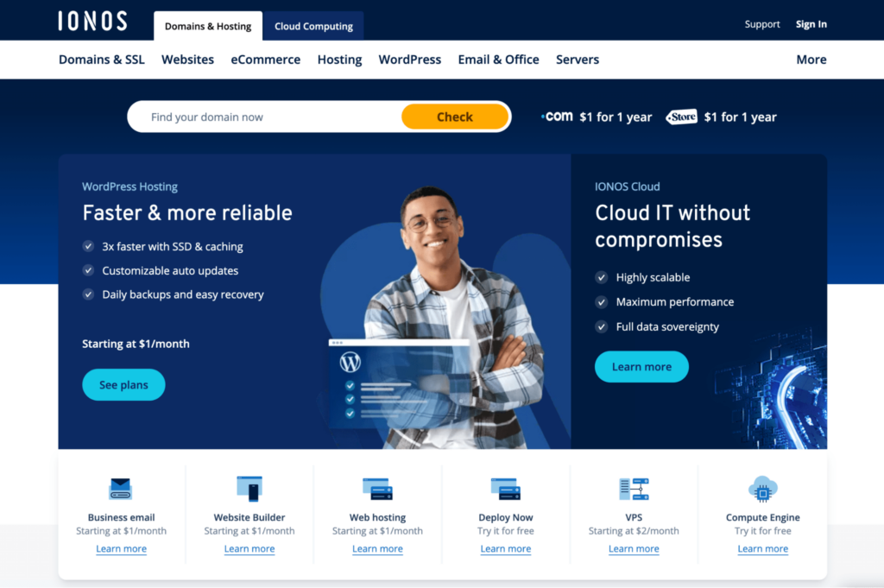Click the IONOS logo
Viewport: 884px width, 588px height.
tap(92, 22)
